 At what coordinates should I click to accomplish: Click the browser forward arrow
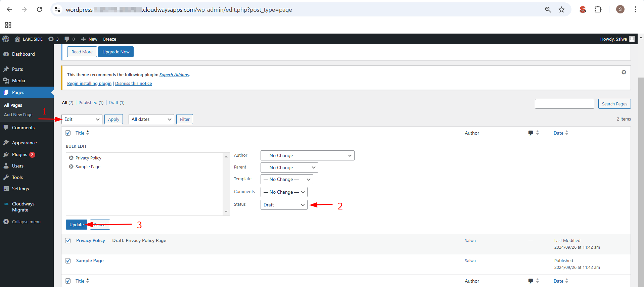(24, 9)
